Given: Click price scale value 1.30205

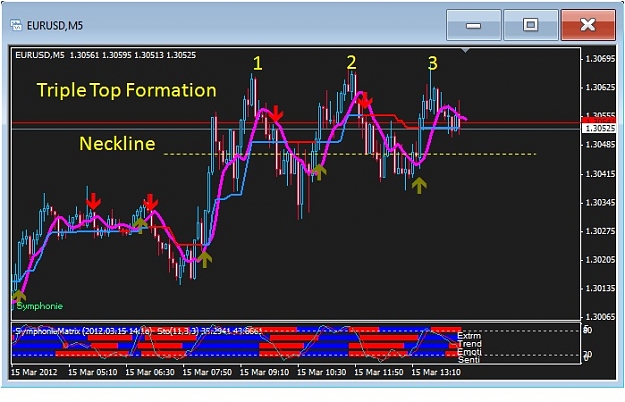Looking at the screenshot, I should pos(600,260).
